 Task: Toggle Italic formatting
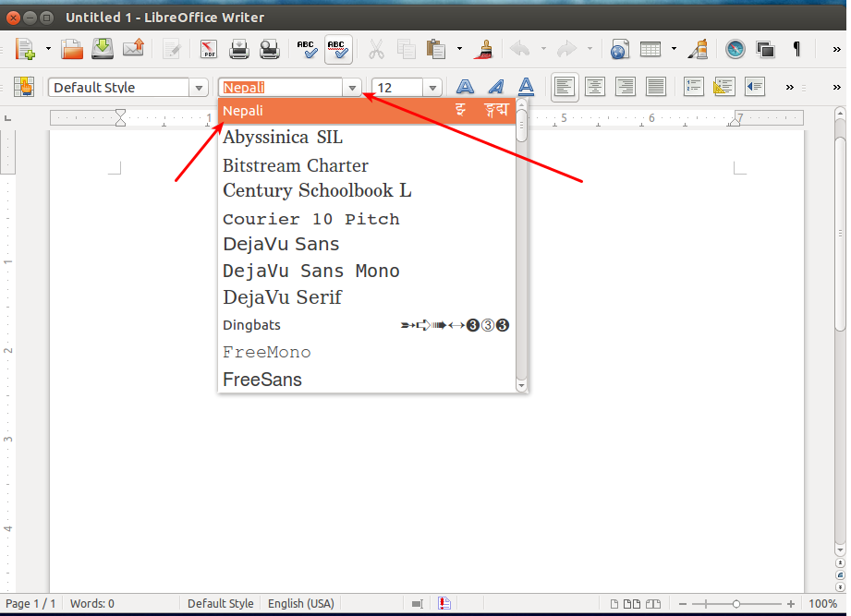point(495,87)
